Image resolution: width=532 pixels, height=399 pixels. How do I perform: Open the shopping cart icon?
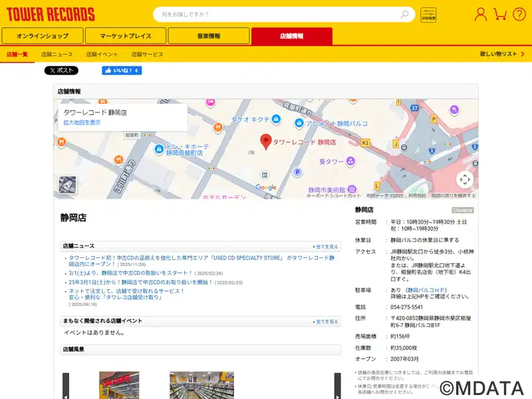tap(500, 14)
